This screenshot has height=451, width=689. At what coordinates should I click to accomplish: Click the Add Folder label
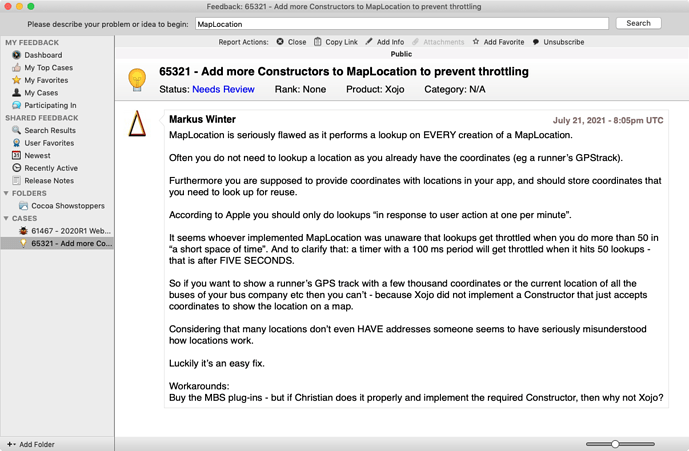[37, 444]
